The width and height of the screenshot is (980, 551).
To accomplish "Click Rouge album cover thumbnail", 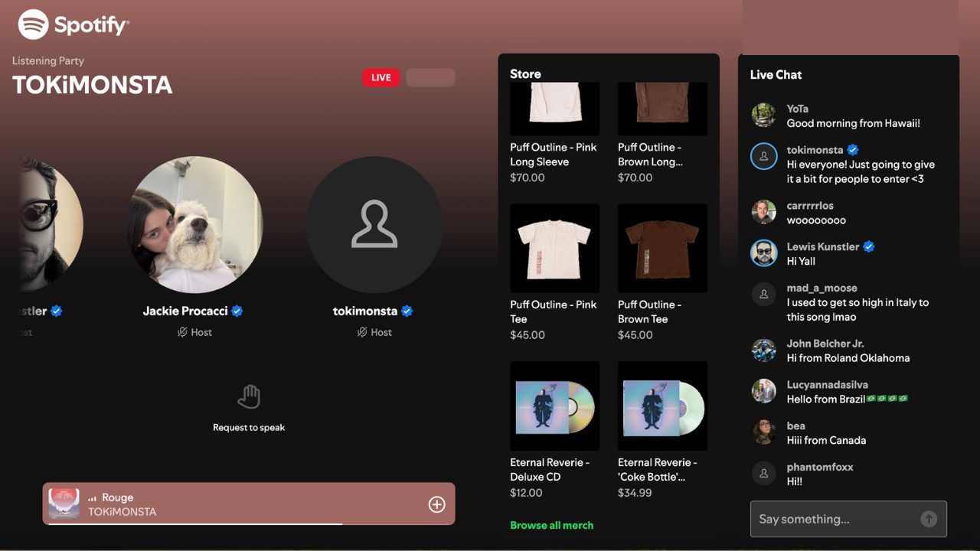I will tap(64, 504).
